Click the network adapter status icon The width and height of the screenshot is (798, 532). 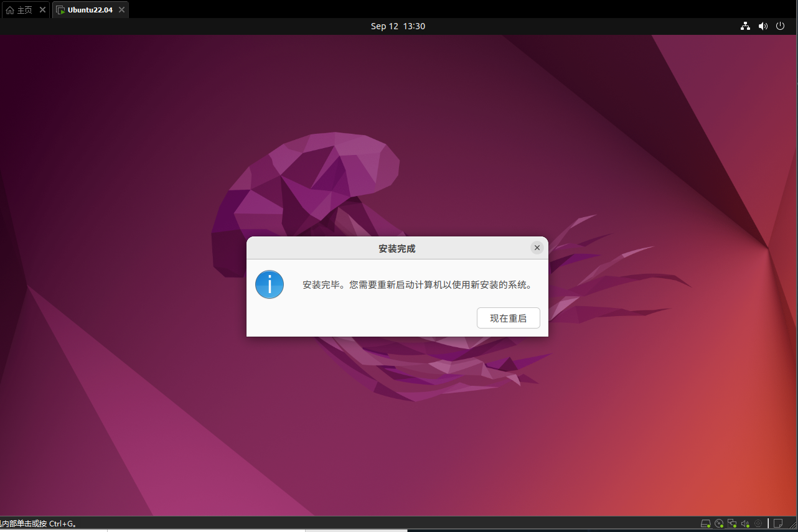[x=732, y=524]
